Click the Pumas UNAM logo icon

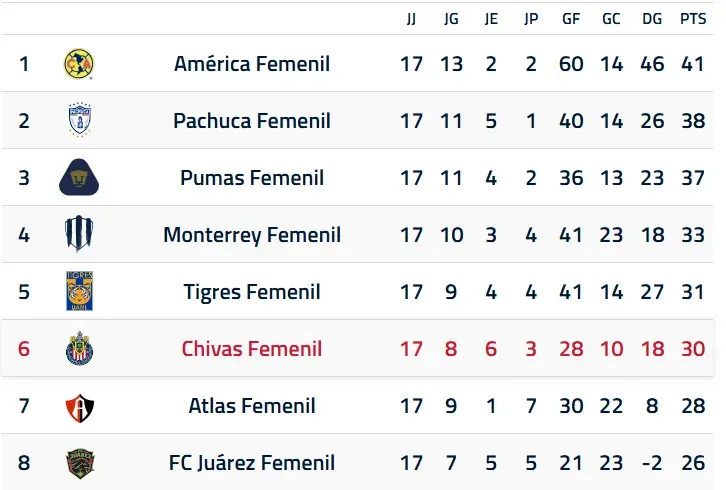79,177
